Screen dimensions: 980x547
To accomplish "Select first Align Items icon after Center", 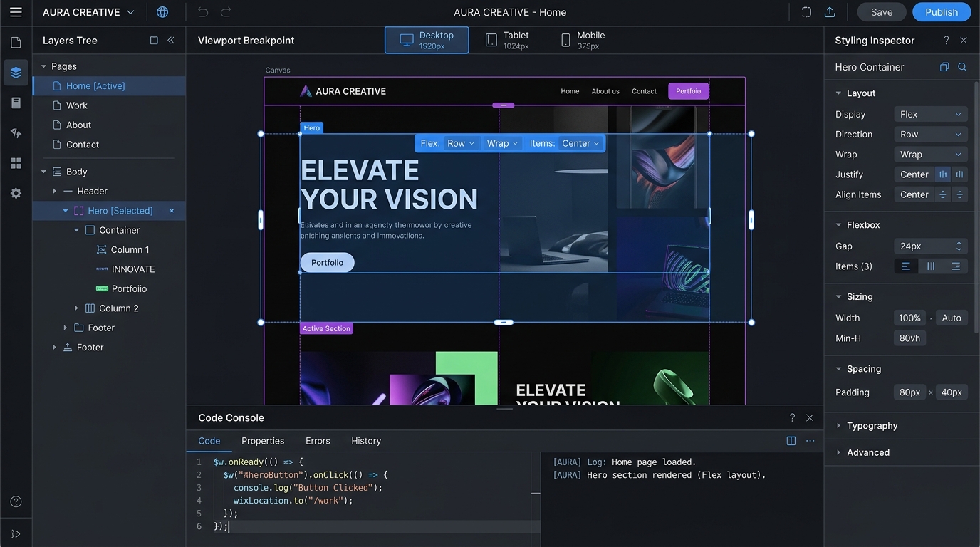I will [x=943, y=194].
